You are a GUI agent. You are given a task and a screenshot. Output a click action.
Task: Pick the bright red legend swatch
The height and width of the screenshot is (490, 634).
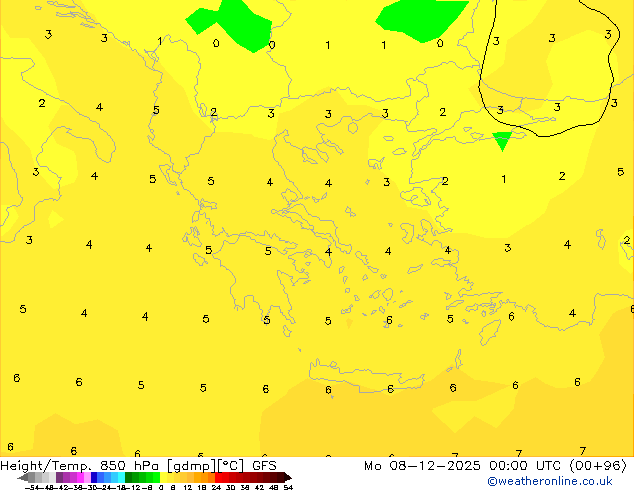[218, 477]
